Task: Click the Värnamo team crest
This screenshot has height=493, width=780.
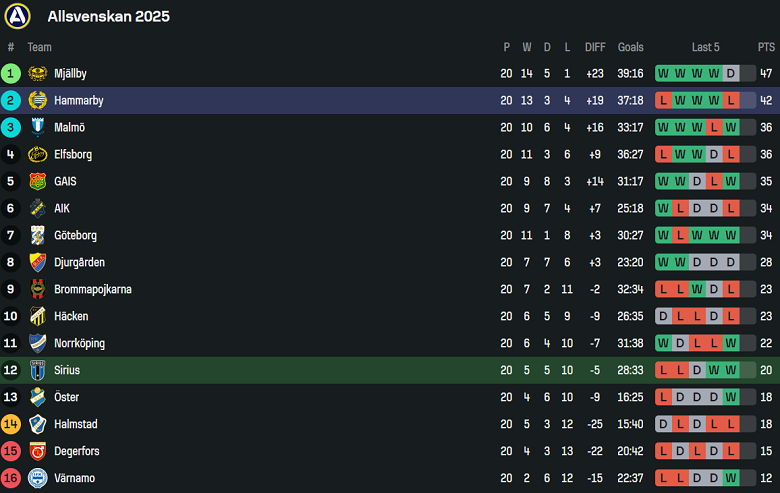Action: 38,478
